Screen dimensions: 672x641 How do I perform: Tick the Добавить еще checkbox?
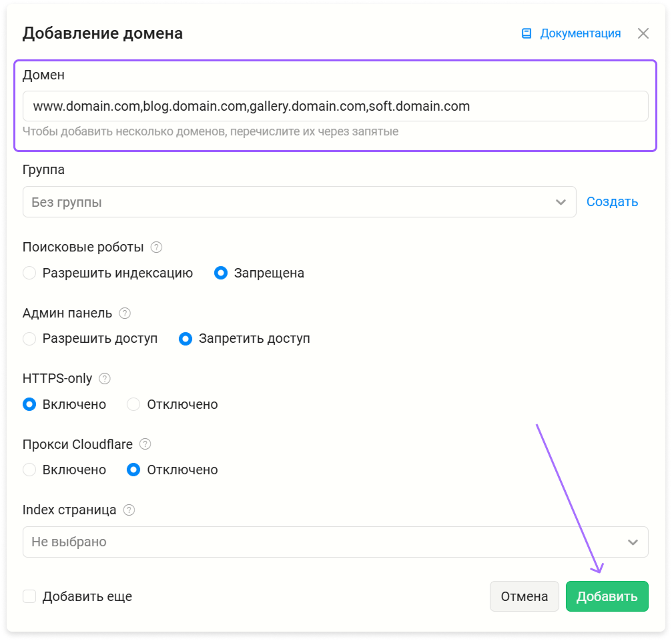click(29, 596)
